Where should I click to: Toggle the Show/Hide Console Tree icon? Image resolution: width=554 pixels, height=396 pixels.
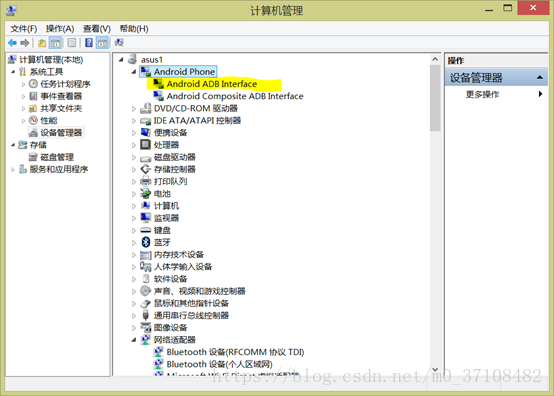point(55,43)
